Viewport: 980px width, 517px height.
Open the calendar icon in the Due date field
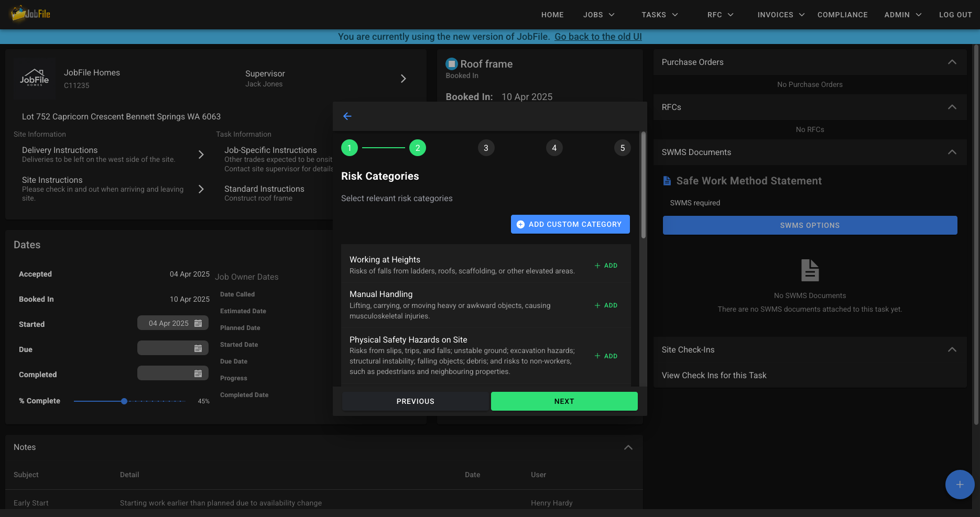coord(198,348)
